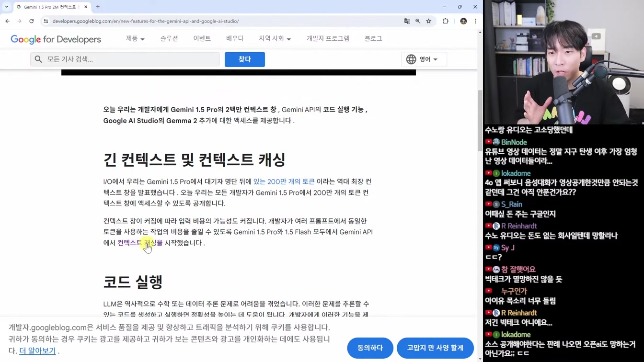Click chat message 빅테크가 멸망하진 않을 듯
This screenshot has height=362, width=644.
tap(523, 279)
